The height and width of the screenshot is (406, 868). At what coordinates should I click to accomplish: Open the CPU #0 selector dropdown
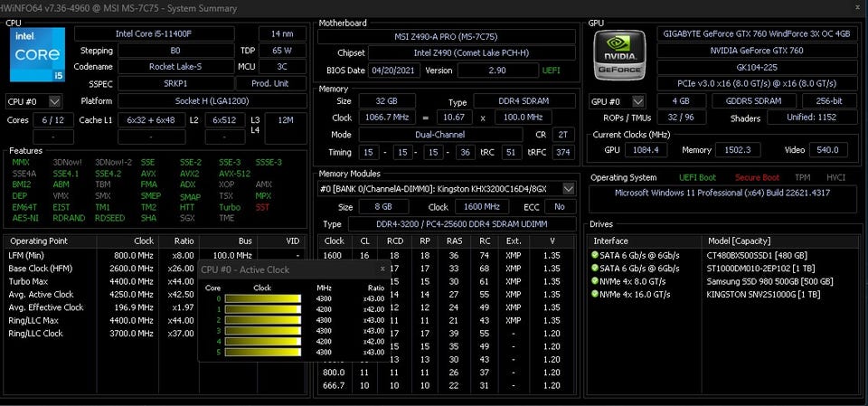55,101
